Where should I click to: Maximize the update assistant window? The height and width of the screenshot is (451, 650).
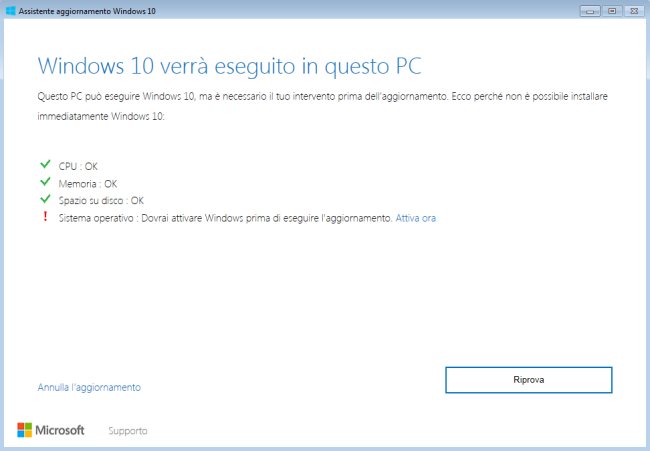[610, 9]
